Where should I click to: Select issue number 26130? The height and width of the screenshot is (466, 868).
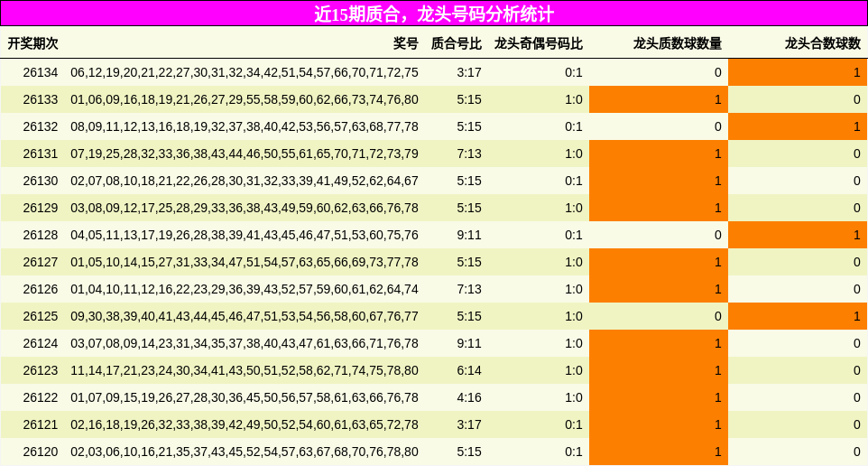tap(41, 182)
